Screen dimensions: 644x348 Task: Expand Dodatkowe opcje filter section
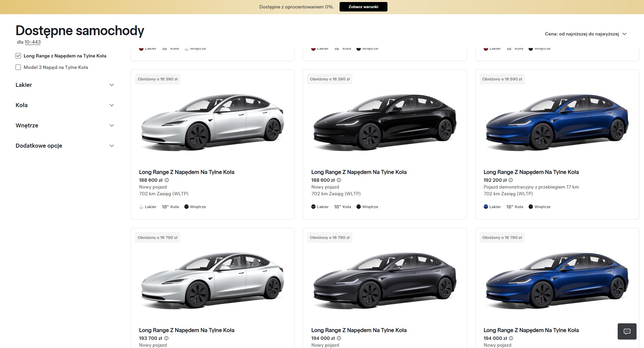pos(65,146)
